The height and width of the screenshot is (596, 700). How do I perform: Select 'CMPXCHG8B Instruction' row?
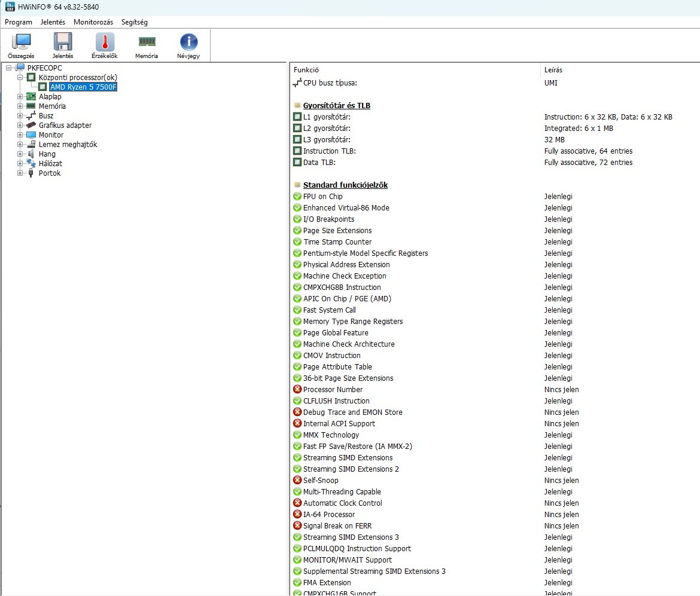point(495,288)
